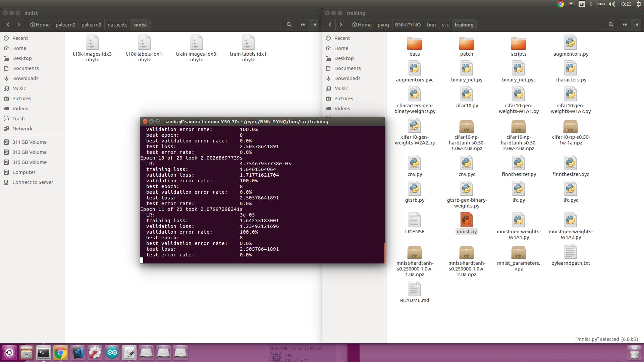The height and width of the screenshot is (362, 644).
Task: Open the data folder in training window
Action: coord(415,44)
